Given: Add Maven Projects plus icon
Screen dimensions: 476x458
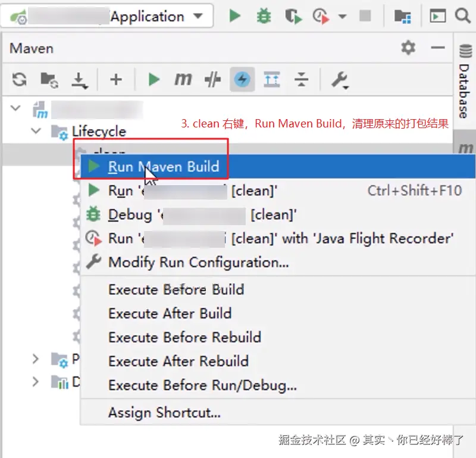Looking at the screenshot, I should coord(116,80).
